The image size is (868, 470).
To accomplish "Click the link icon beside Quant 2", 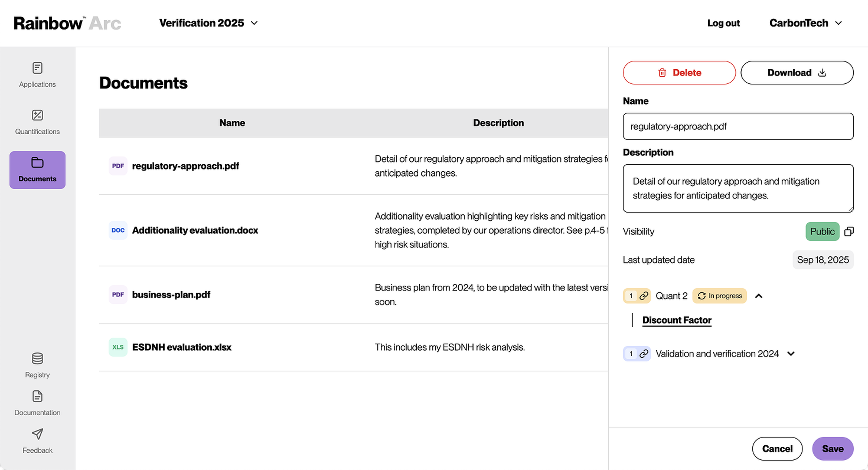I will click(x=644, y=296).
